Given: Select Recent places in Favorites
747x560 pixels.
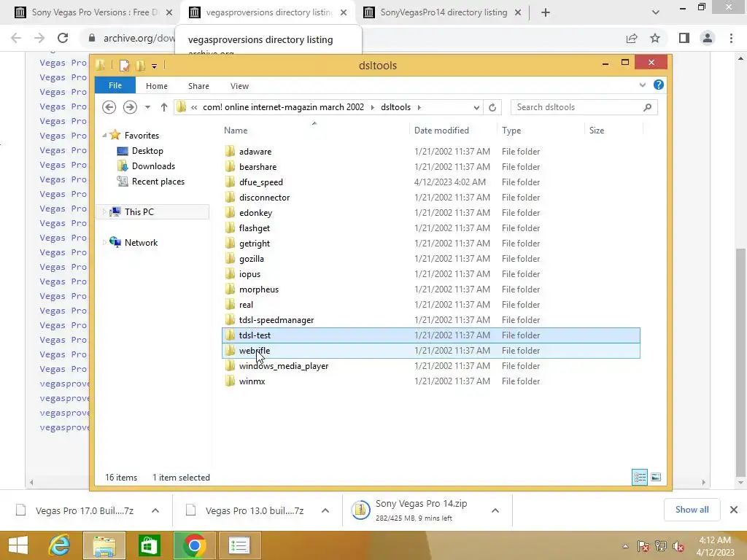Looking at the screenshot, I should coord(158,182).
